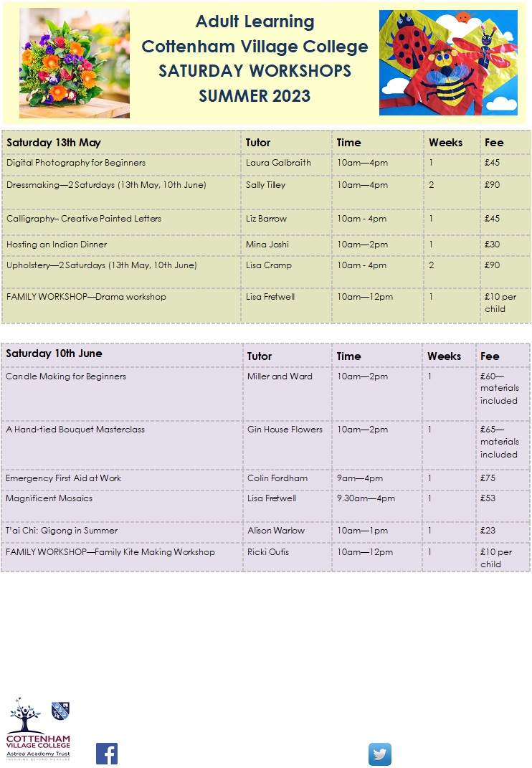
Task: Click the 'Weeks' header in May table
Action: (446, 143)
